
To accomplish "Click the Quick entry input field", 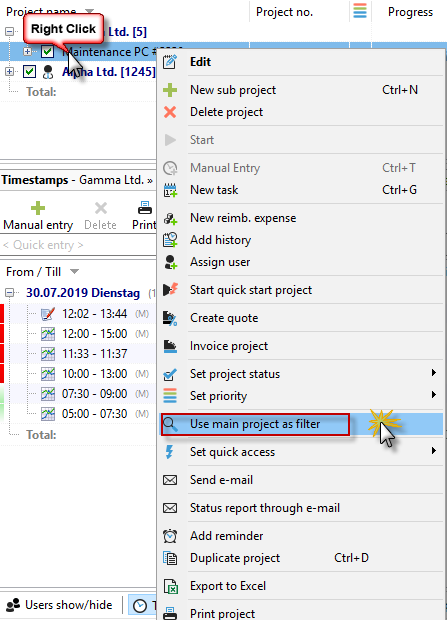I will pos(79,245).
